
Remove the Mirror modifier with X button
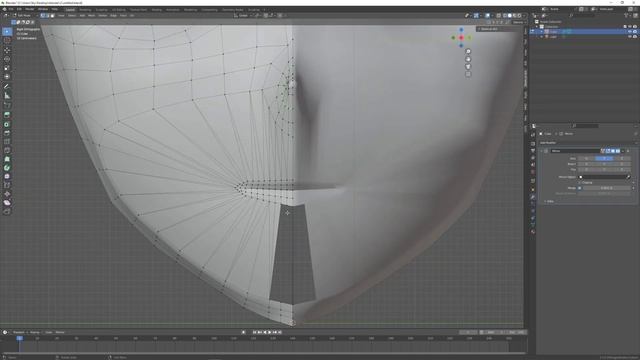coord(628,151)
